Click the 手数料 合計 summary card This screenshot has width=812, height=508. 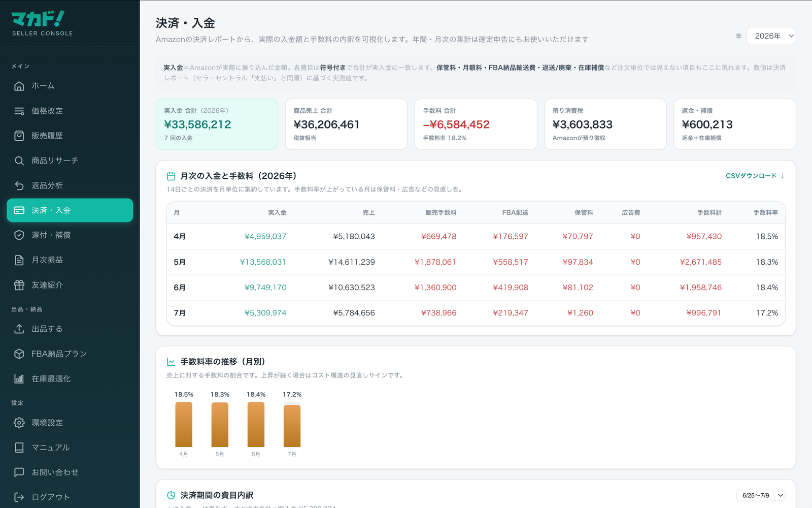coord(476,124)
